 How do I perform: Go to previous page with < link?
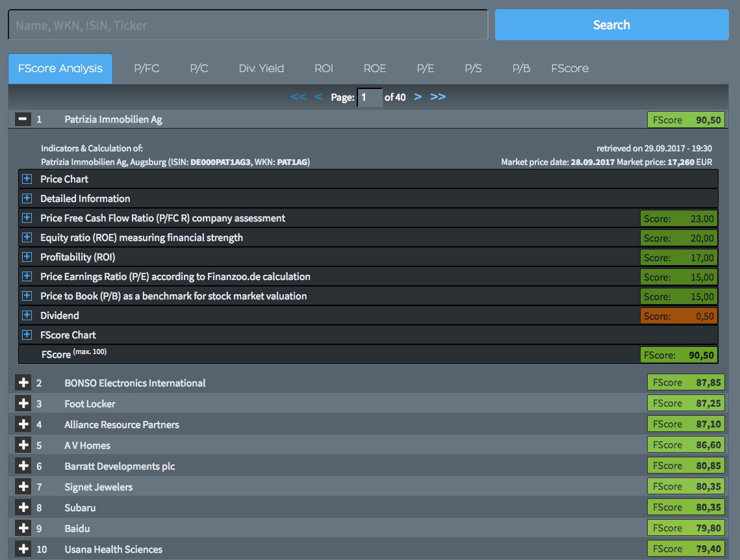point(318,97)
